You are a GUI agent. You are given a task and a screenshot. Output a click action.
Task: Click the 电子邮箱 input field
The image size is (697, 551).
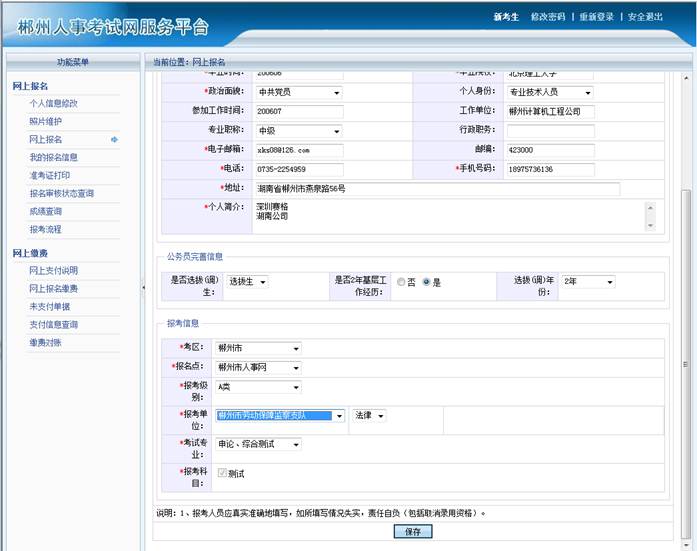[x=298, y=150]
